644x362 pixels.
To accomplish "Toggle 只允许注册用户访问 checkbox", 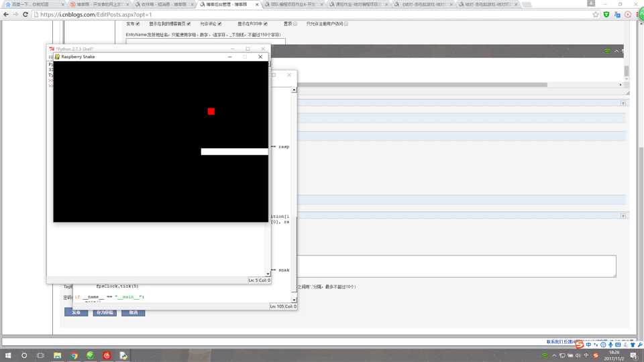I will [346, 24].
